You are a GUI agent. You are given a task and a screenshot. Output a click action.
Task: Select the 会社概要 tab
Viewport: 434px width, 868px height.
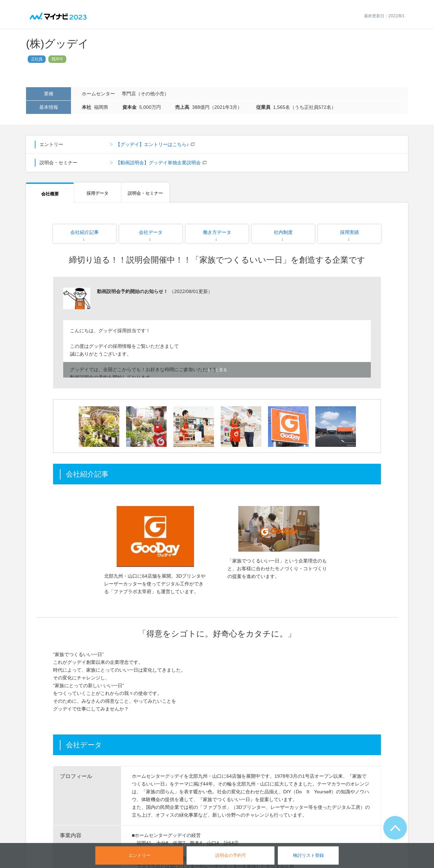pos(50,193)
